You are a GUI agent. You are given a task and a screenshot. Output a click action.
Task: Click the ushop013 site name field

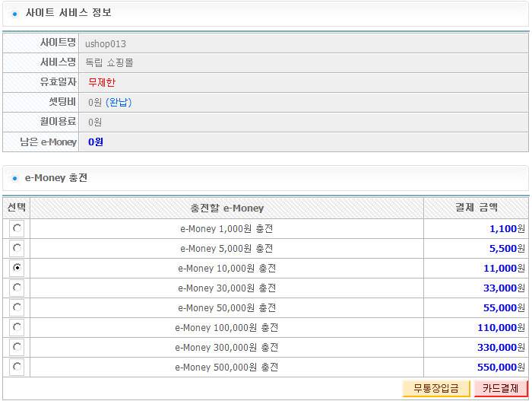[303, 43]
